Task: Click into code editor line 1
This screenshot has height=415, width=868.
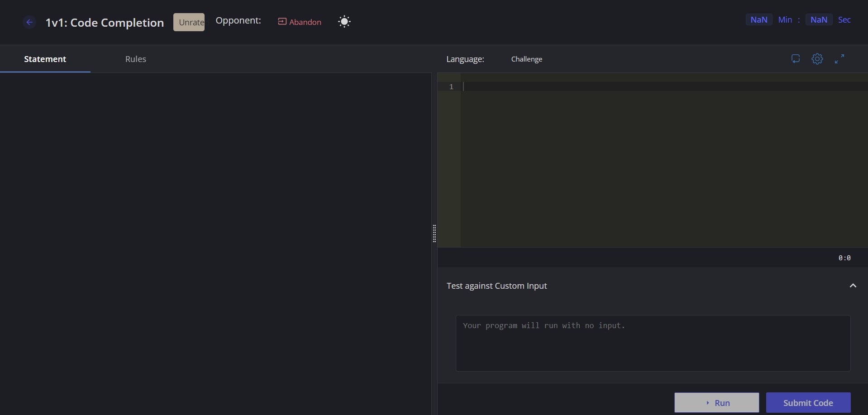Action: click(x=664, y=86)
